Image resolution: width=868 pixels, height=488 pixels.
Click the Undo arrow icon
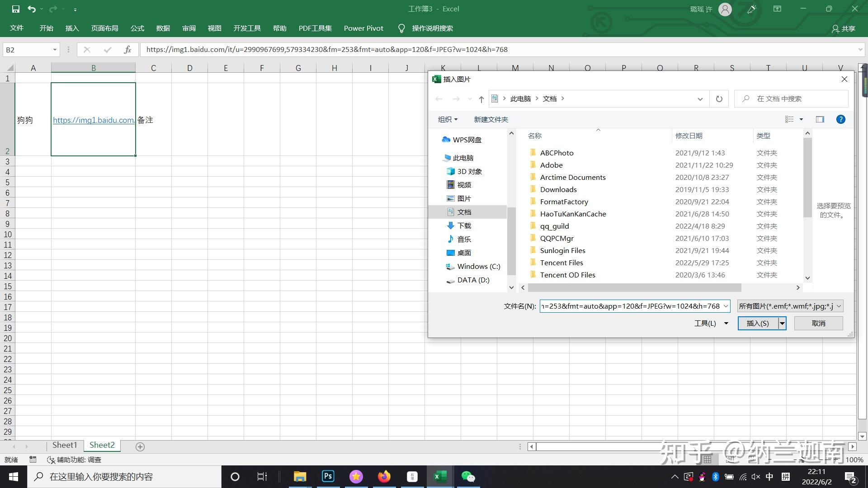pos(31,9)
